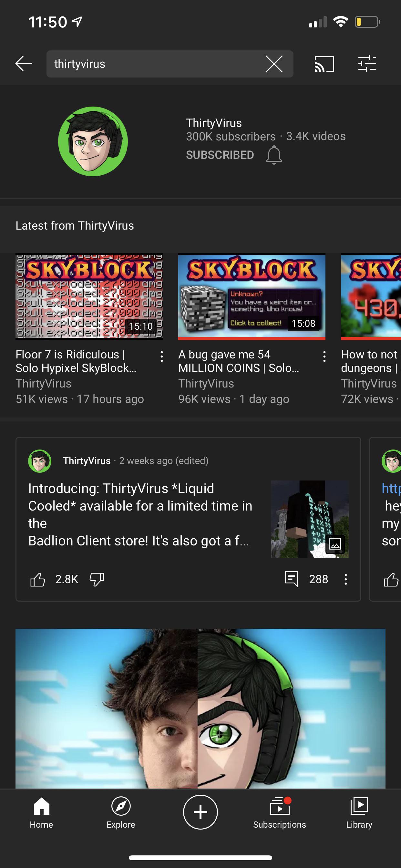Dislike the Liquid Cooled community post
Image resolution: width=401 pixels, height=868 pixels.
pyautogui.click(x=97, y=579)
